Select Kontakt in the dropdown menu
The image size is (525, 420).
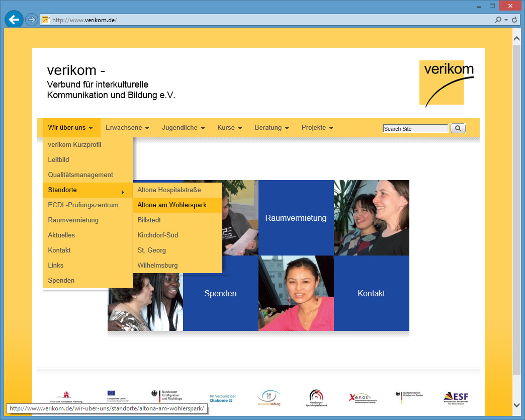point(87,250)
